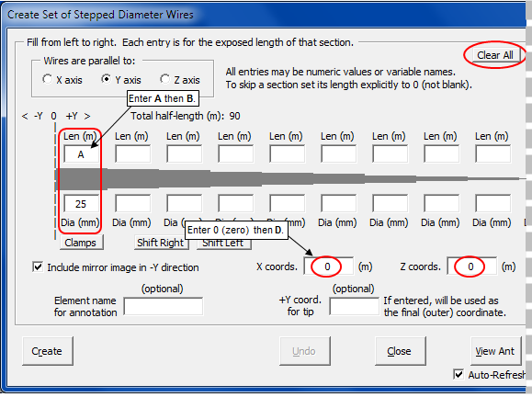532x397 pixels.
Task: Click the View Ant button
Action: pos(495,351)
